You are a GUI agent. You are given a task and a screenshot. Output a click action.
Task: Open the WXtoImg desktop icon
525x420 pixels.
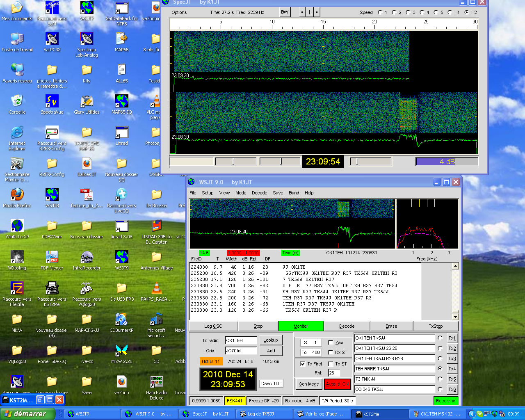click(x=17, y=260)
